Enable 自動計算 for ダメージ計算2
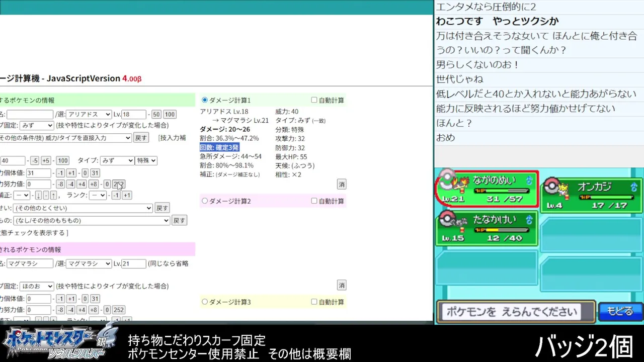 click(314, 201)
